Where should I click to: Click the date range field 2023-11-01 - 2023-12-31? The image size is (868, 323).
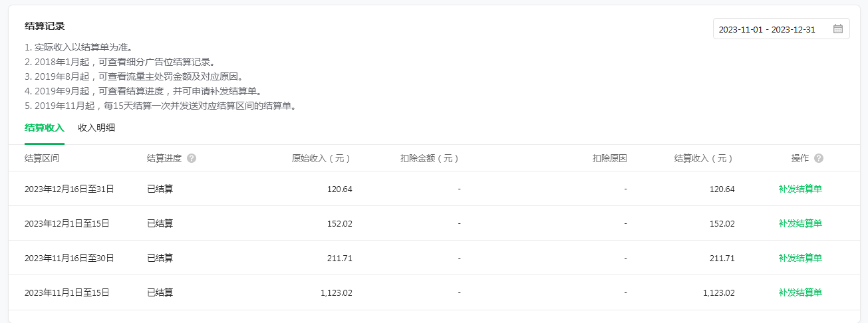tap(781, 29)
